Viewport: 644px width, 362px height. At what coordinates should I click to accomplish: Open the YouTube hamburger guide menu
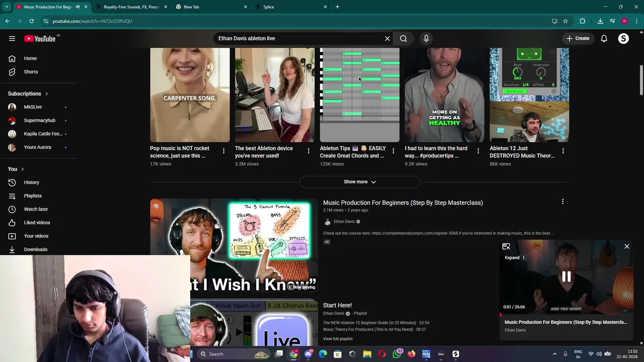pyautogui.click(x=12, y=39)
